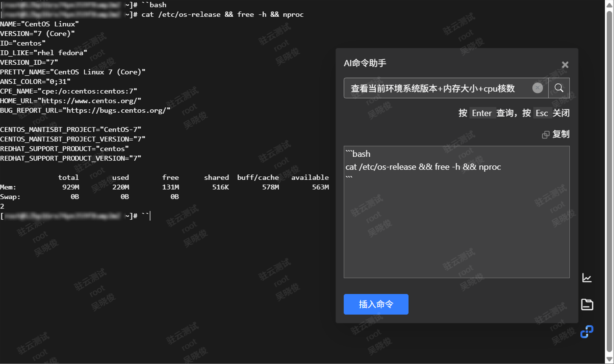This screenshot has height=364, width=614.
Task: Close the AI命令助手 panel
Action: pos(565,65)
